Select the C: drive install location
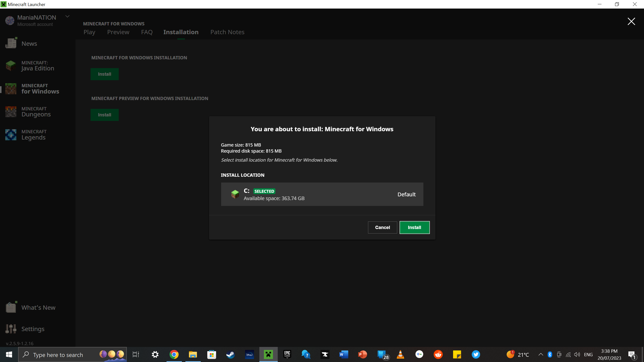Viewport: 644px width, 362px height. coord(322,194)
